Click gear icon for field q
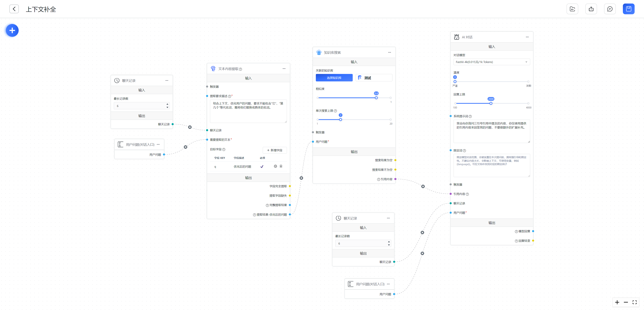Screen dimensions: 644x312 point(275,166)
